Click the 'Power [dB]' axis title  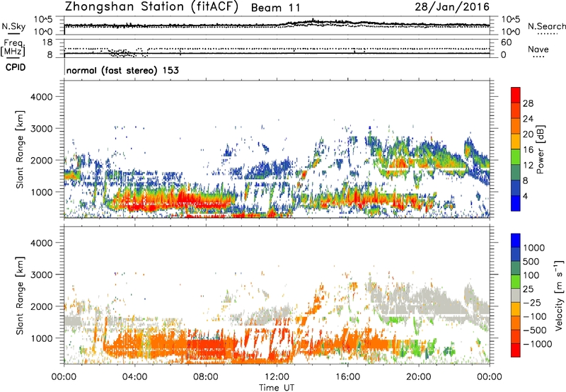tap(541, 149)
